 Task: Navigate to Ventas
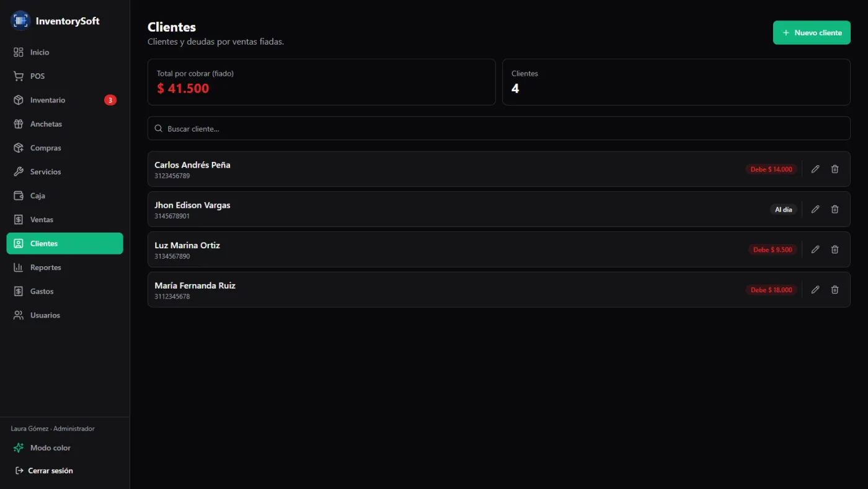point(64,220)
